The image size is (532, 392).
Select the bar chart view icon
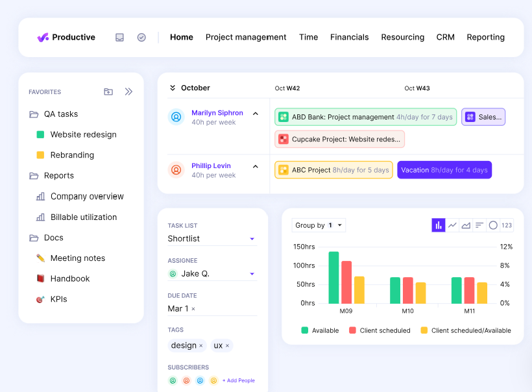coord(438,225)
